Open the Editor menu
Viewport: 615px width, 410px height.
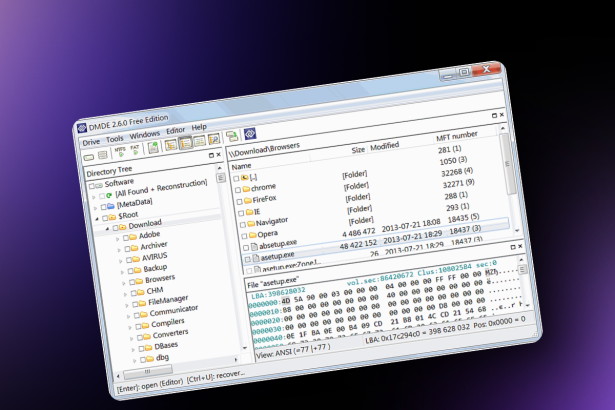click(x=175, y=130)
